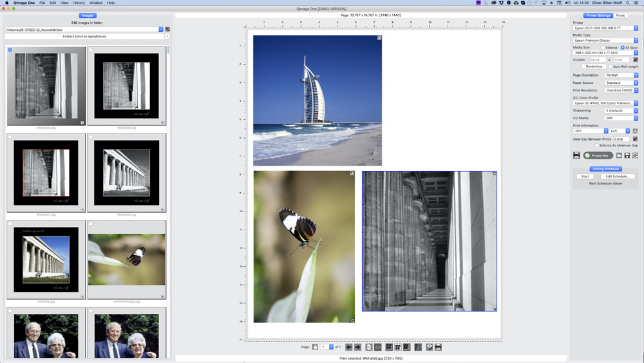Click the butterfly thumbnail in the image list
Image resolution: width=644 pixels, height=363 pixels.
coord(126,259)
